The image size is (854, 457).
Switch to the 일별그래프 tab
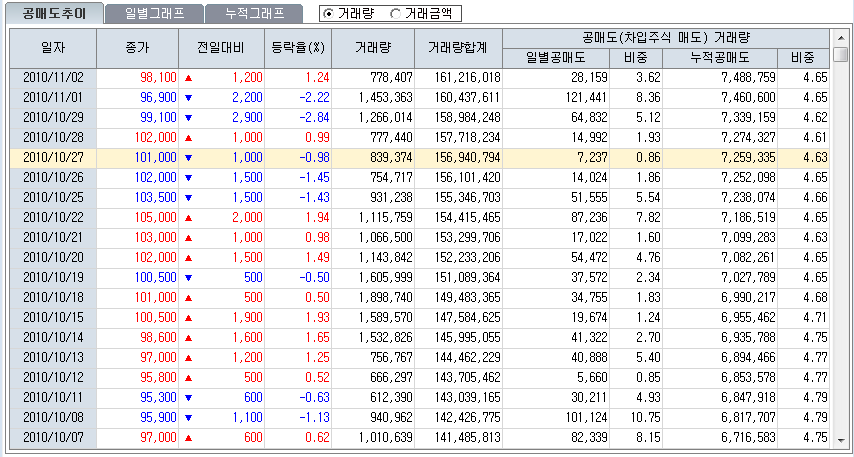tap(156, 14)
